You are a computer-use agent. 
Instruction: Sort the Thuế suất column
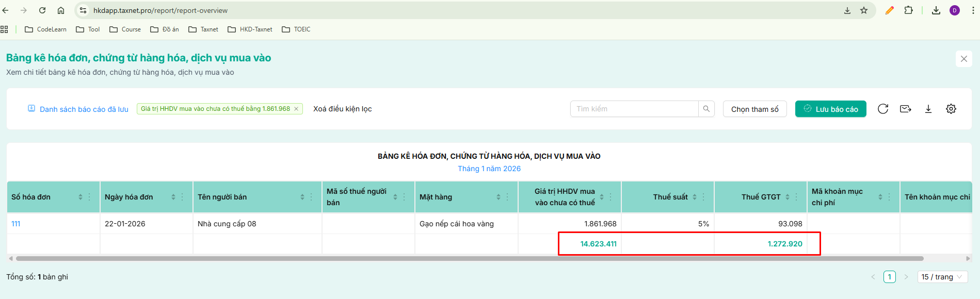(x=695, y=197)
